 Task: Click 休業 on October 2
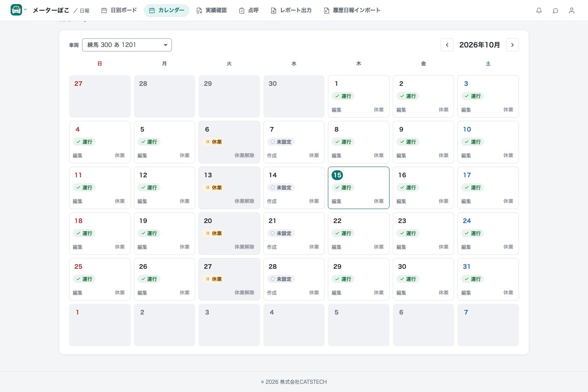pos(443,110)
